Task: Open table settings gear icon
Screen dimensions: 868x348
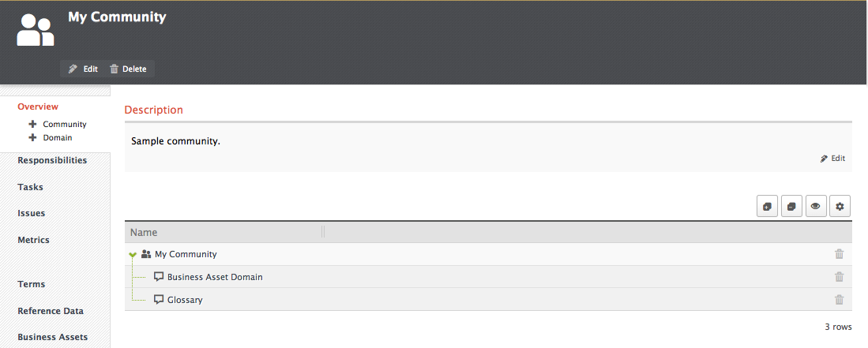Action: click(x=840, y=207)
